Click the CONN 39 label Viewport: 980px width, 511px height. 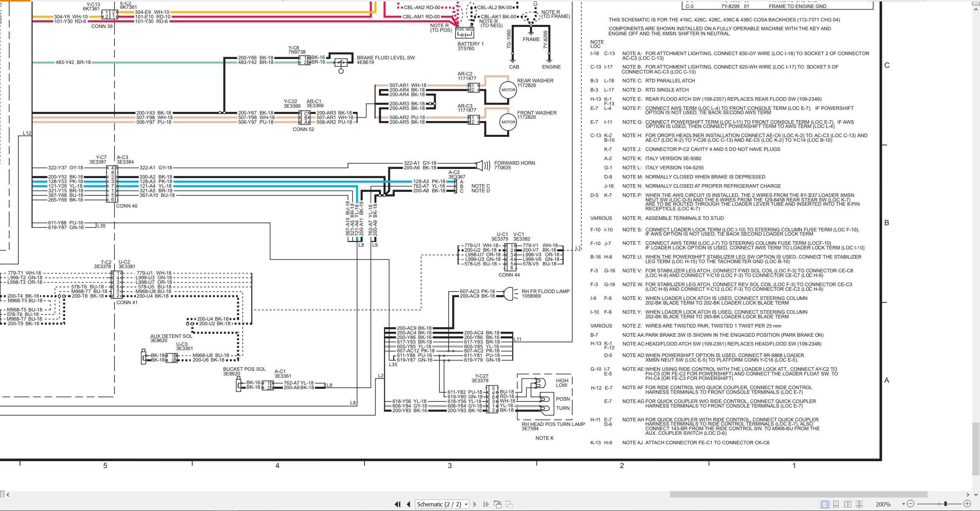click(x=102, y=26)
